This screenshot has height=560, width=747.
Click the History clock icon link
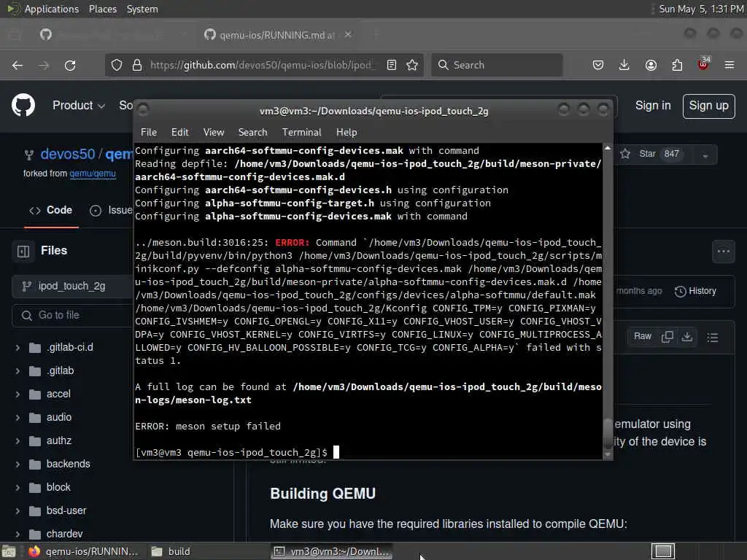[x=695, y=291]
